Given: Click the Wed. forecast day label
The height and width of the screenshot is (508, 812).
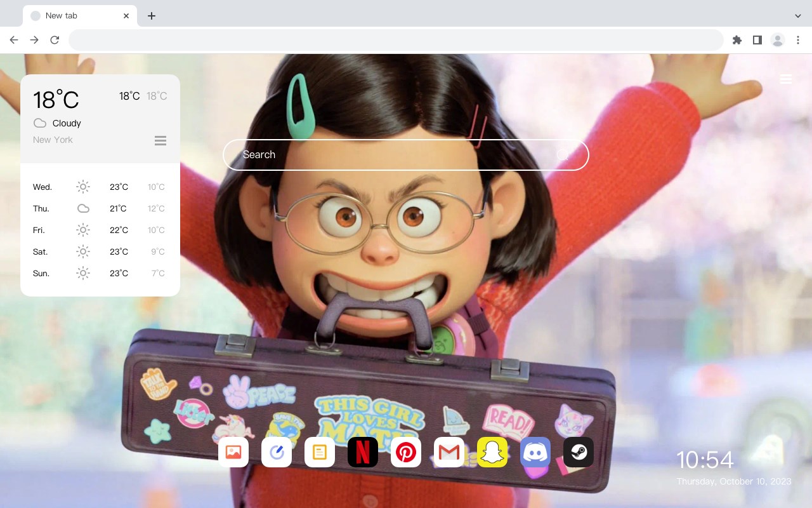Looking at the screenshot, I should pos(43,187).
